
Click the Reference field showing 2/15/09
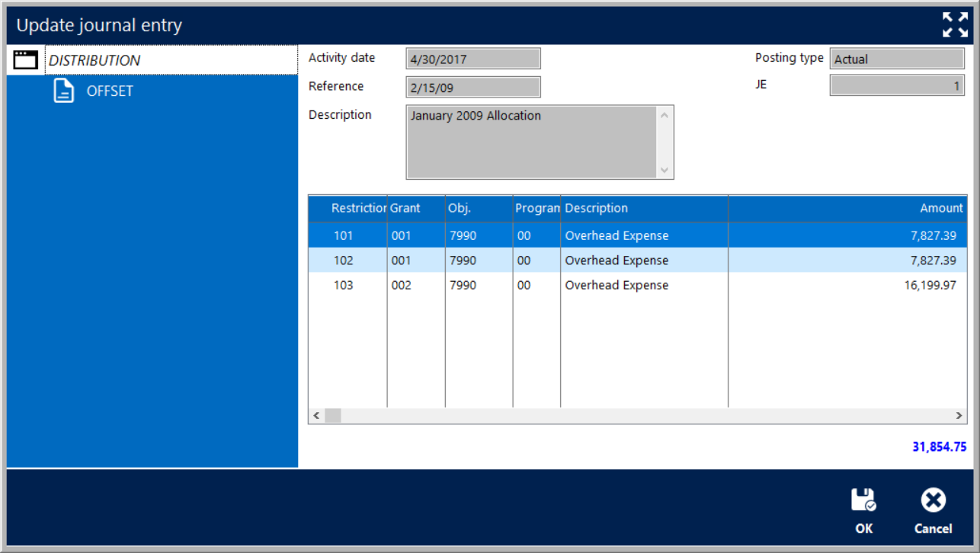tap(473, 88)
